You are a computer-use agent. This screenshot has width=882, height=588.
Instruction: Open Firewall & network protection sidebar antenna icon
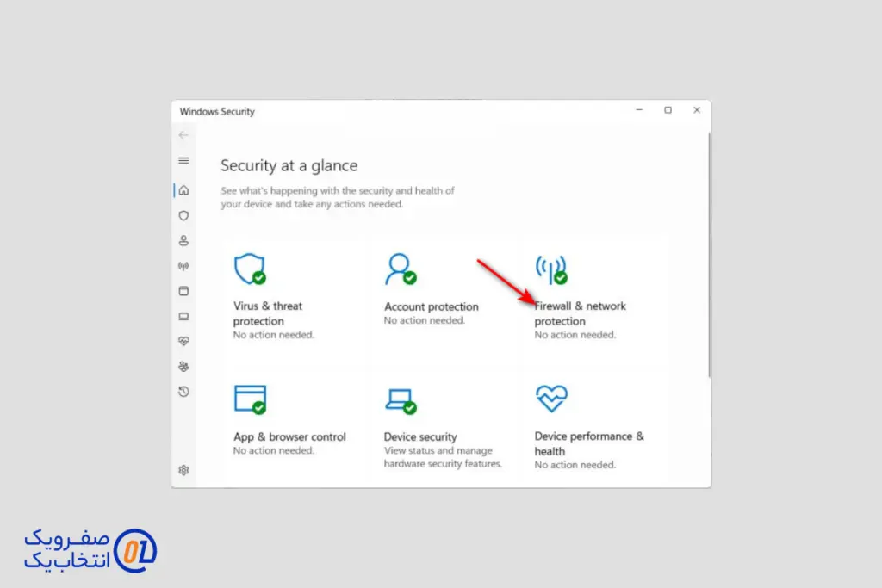pos(183,266)
